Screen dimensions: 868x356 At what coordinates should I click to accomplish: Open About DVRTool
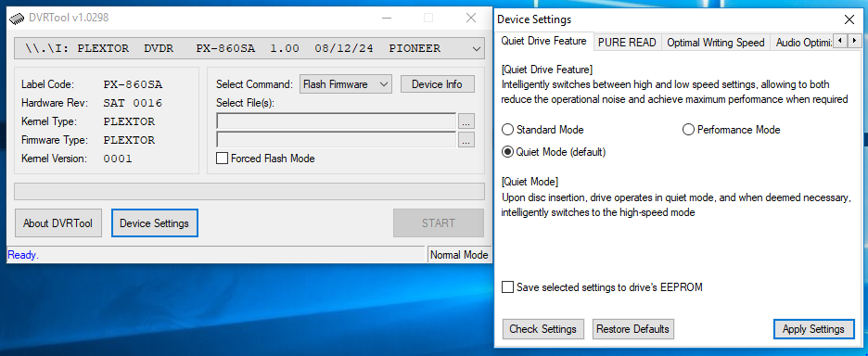[58, 223]
